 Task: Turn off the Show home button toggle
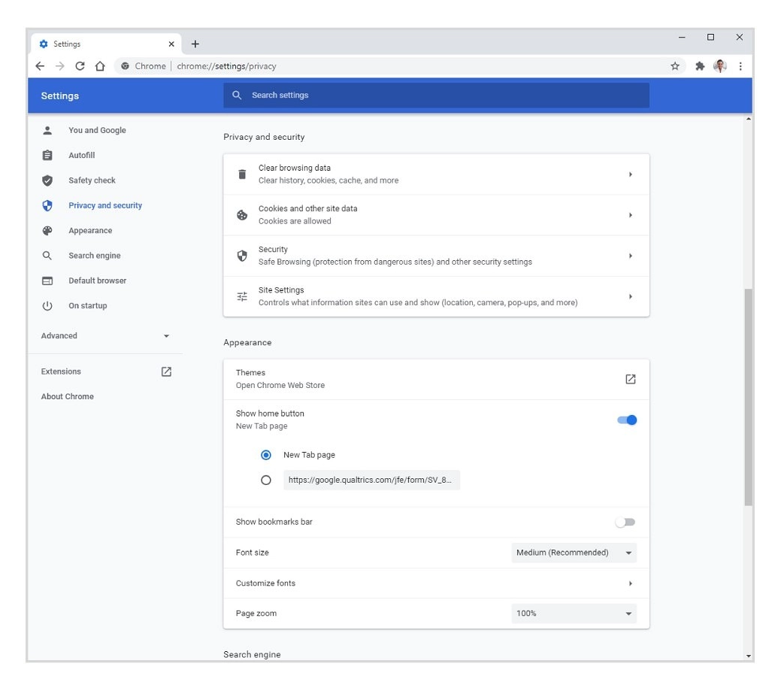tap(627, 420)
